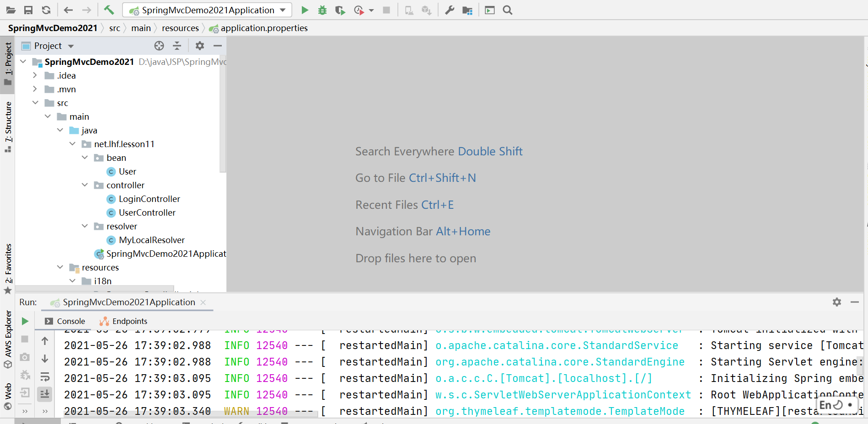This screenshot has width=868, height=424.
Task: Open run anything terminal-style icon
Action: pyautogui.click(x=490, y=10)
